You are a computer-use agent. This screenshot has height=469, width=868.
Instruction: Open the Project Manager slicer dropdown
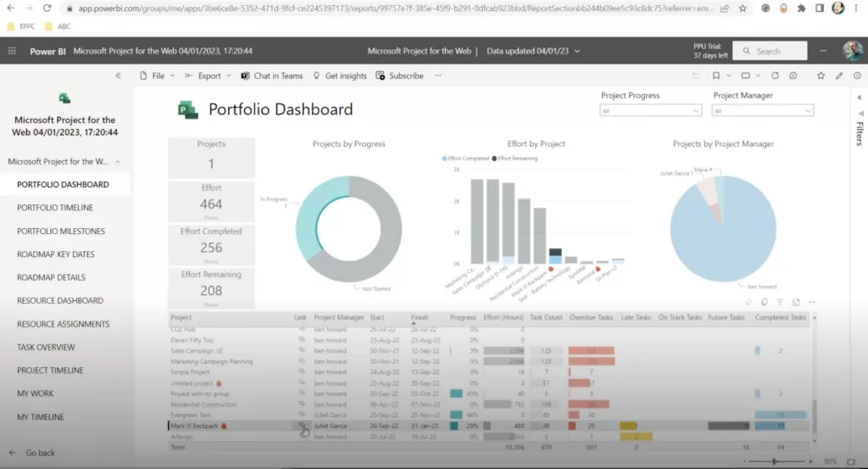762,111
